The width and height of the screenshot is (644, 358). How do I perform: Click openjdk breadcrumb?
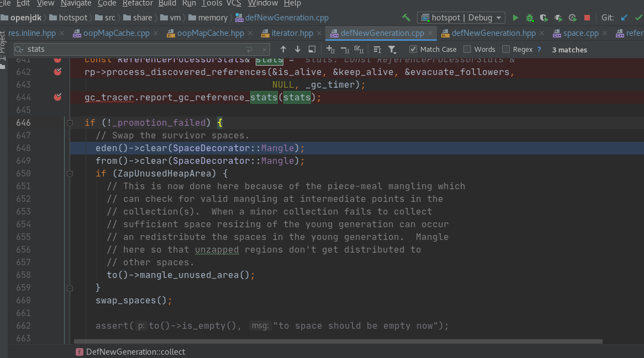click(22, 18)
